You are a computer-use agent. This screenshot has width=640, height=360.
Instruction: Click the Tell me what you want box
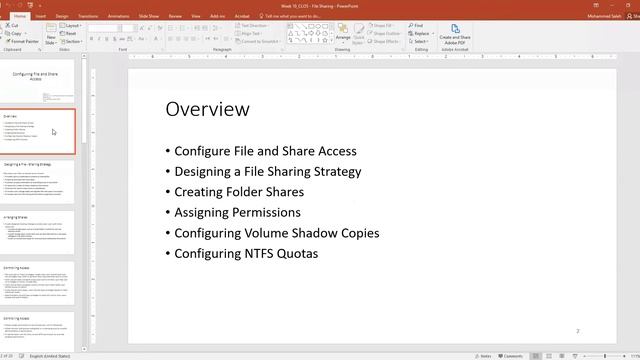point(290,16)
